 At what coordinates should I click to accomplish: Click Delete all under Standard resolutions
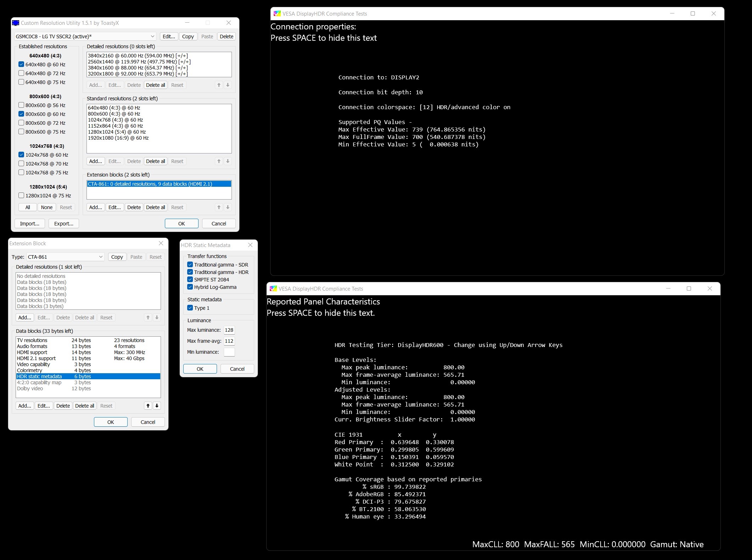point(156,161)
